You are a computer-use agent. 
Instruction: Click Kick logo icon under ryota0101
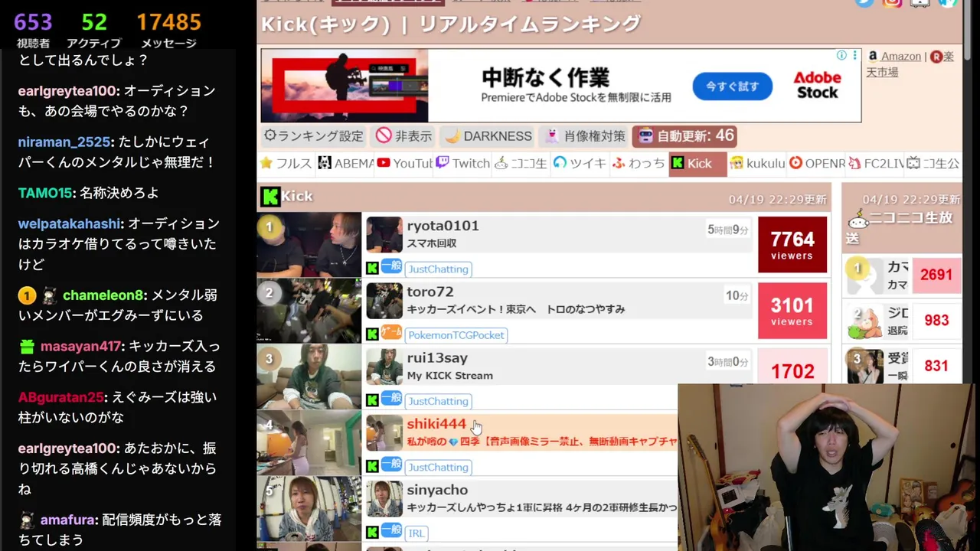click(372, 268)
